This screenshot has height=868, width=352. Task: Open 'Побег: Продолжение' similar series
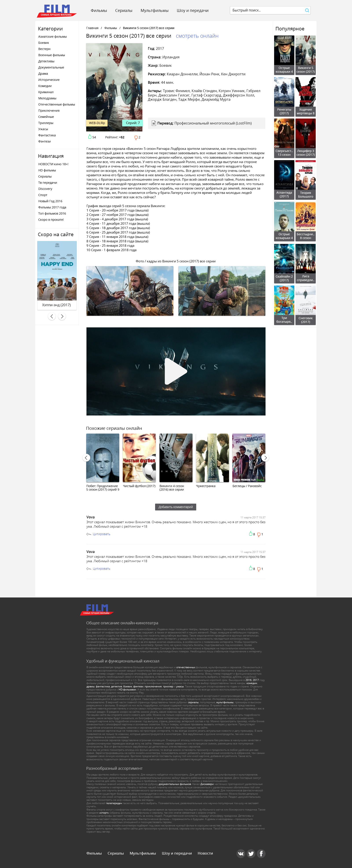pos(103,458)
